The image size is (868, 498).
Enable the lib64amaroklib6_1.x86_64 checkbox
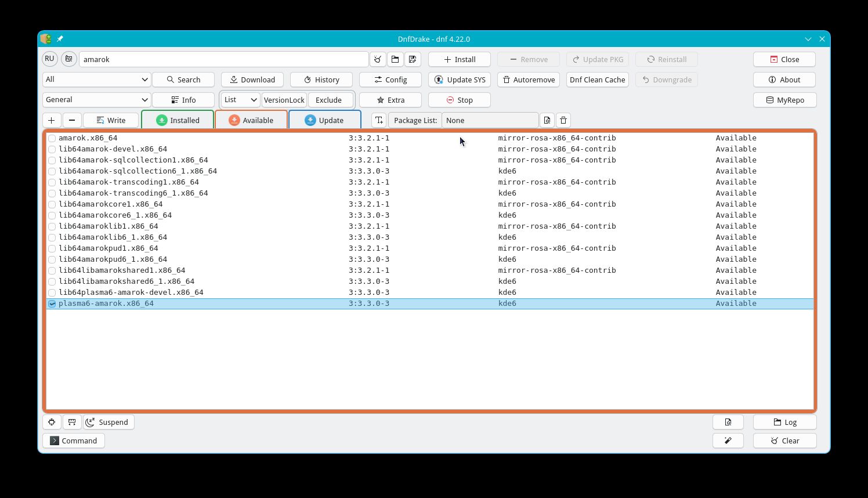tap(52, 237)
